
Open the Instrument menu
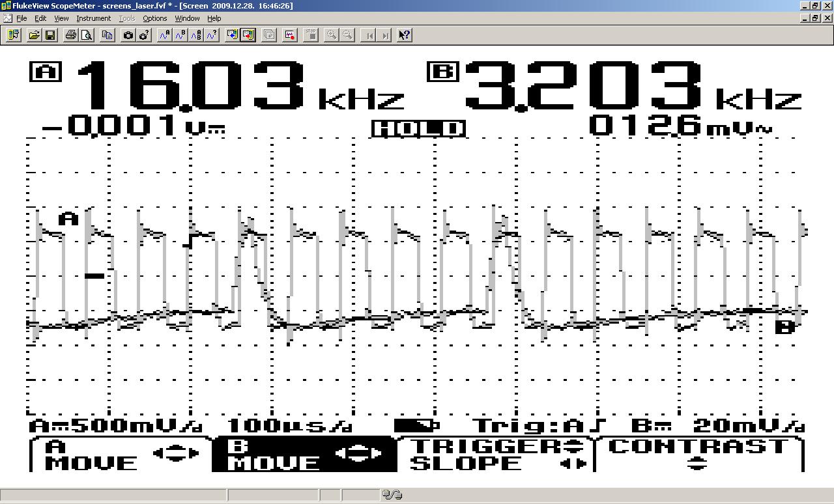tap(94, 18)
